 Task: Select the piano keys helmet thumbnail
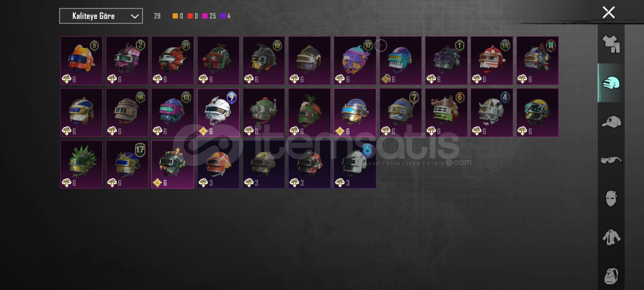(x=401, y=60)
